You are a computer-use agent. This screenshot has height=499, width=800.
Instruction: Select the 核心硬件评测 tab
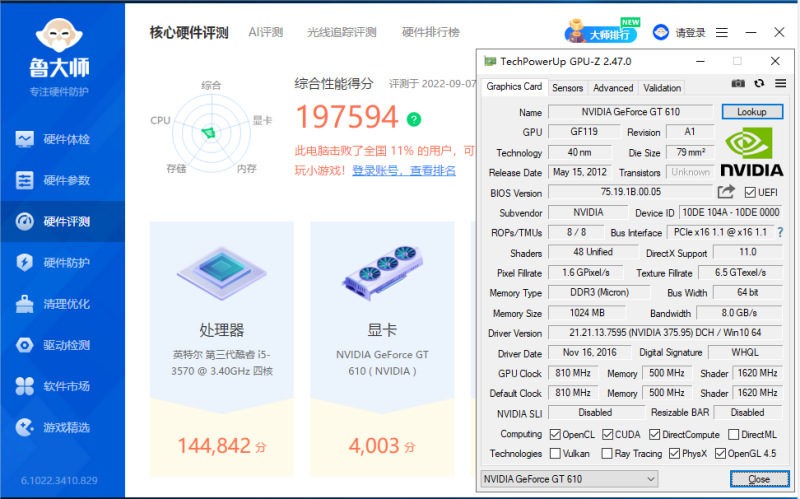pyautogui.click(x=189, y=33)
